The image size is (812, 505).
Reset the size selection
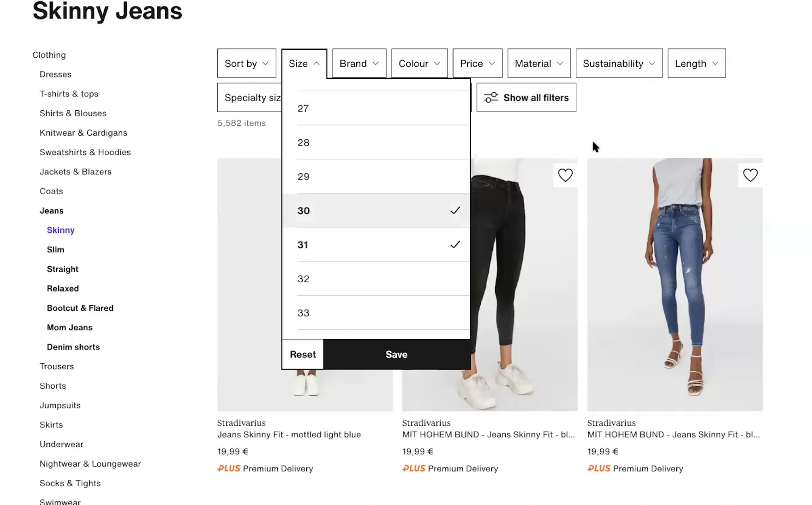tap(303, 355)
